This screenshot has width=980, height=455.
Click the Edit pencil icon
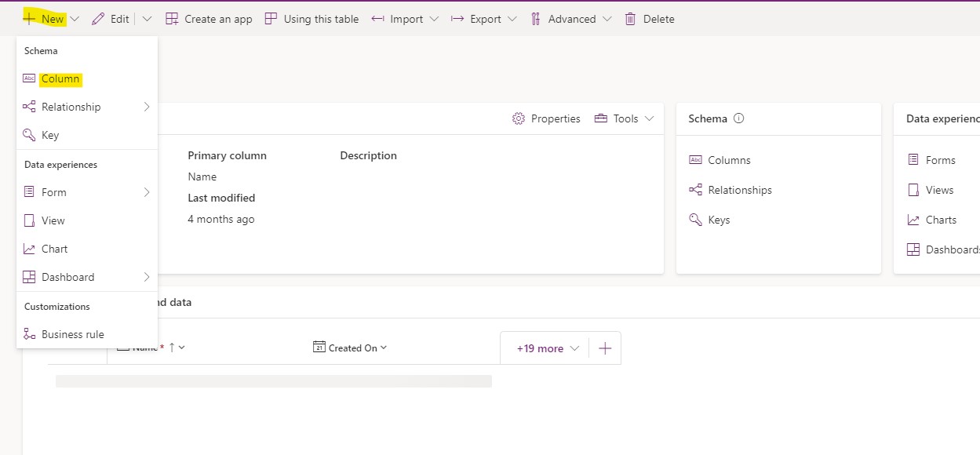[x=98, y=19]
